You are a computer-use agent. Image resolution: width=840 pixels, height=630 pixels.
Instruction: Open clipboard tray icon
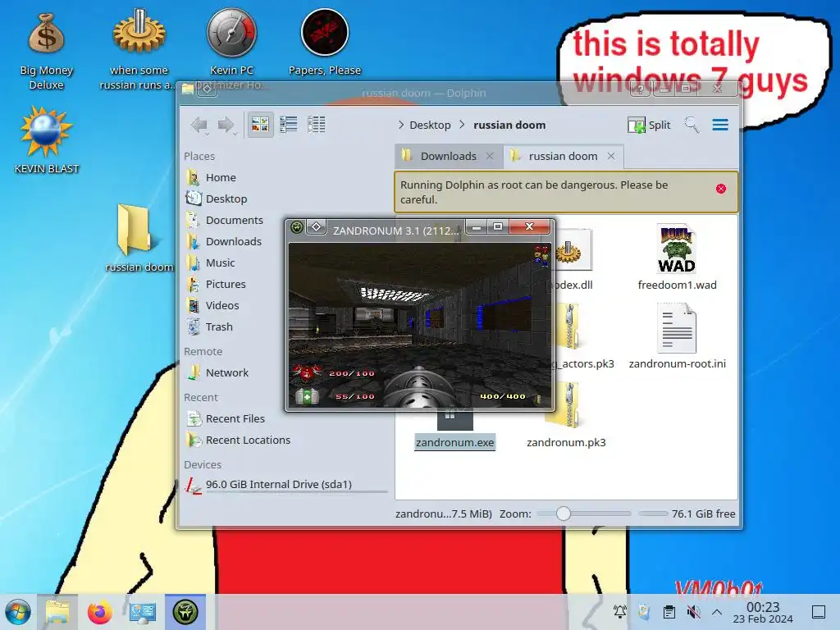[669, 612]
